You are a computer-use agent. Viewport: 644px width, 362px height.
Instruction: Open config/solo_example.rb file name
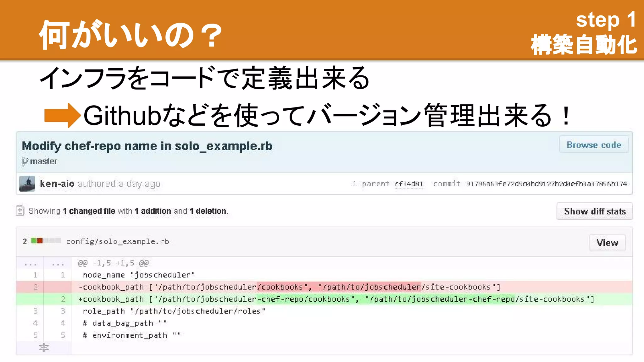coord(117,241)
